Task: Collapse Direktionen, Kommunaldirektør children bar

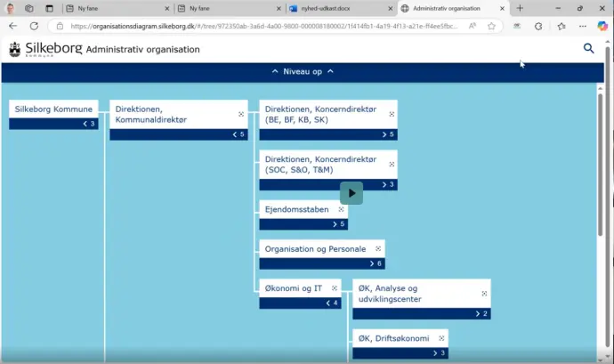Action: point(179,134)
